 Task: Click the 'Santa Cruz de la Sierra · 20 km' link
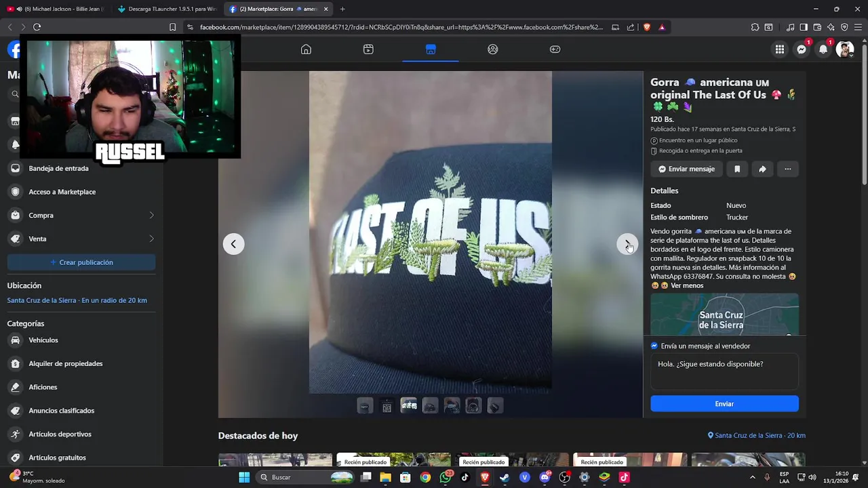757,435
